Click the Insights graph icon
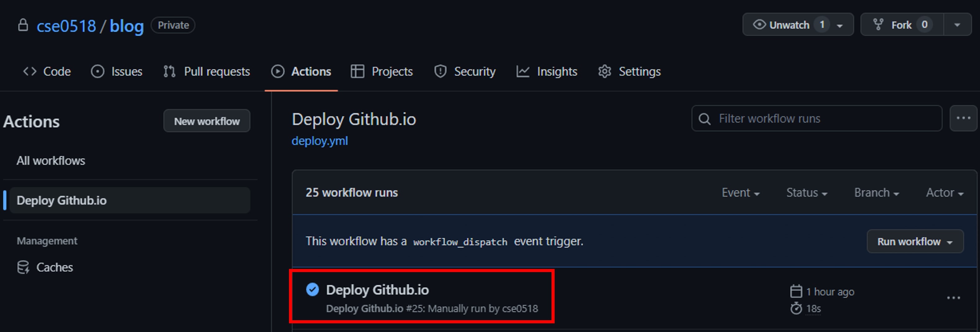This screenshot has height=332, width=980. point(523,71)
